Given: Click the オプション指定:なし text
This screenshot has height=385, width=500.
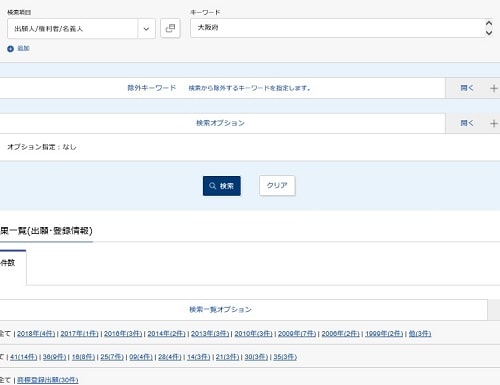Looking at the screenshot, I should [42, 147].
